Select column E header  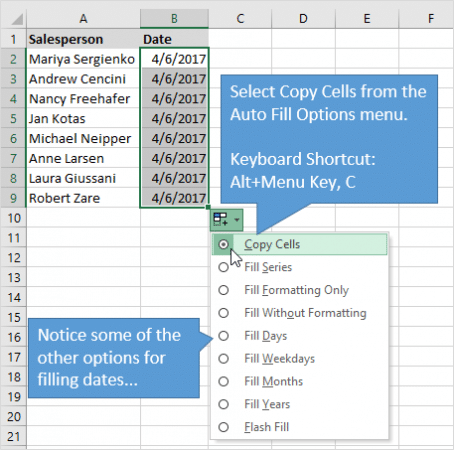[367, 19]
